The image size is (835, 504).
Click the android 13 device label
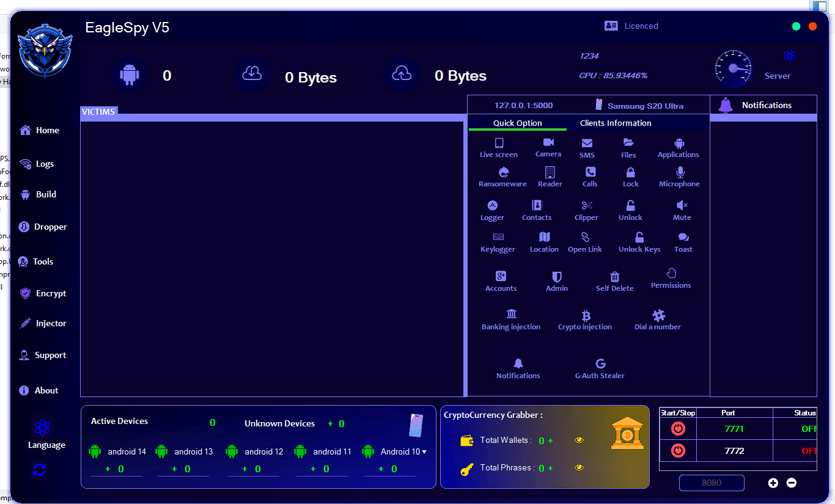(x=193, y=452)
